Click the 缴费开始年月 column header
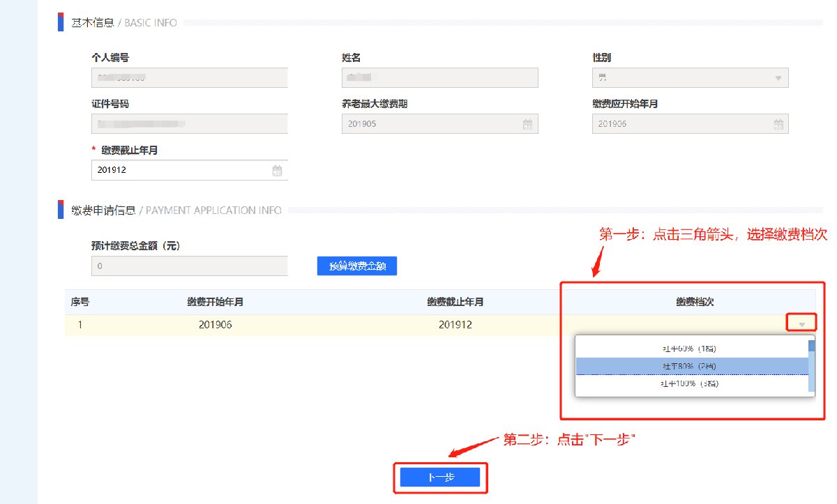This screenshot has width=837, height=504. click(215, 302)
